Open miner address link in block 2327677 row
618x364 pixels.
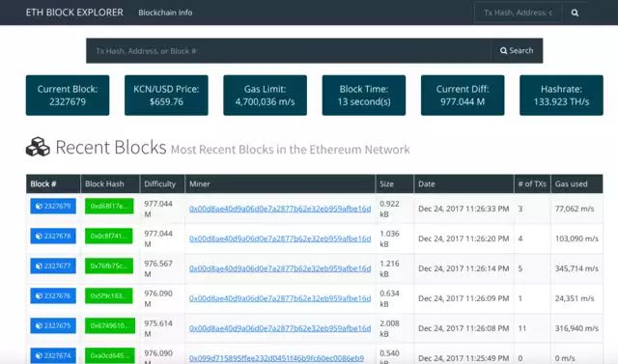point(280,268)
